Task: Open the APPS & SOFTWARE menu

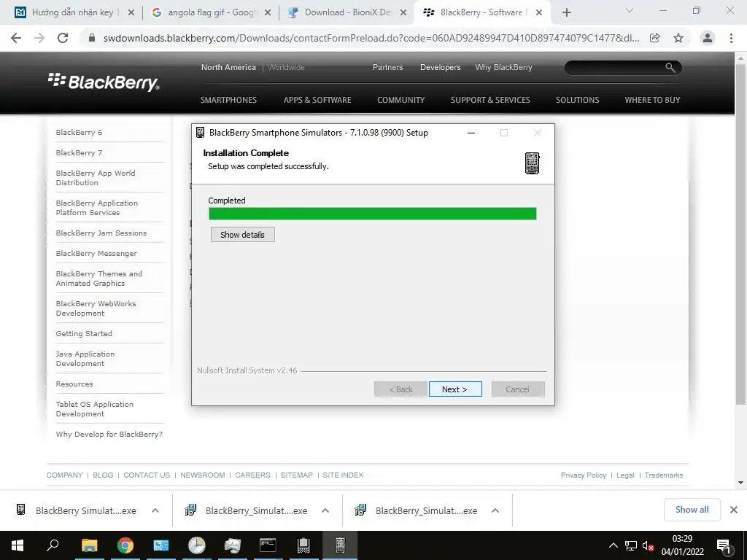Action: pos(317,100)
